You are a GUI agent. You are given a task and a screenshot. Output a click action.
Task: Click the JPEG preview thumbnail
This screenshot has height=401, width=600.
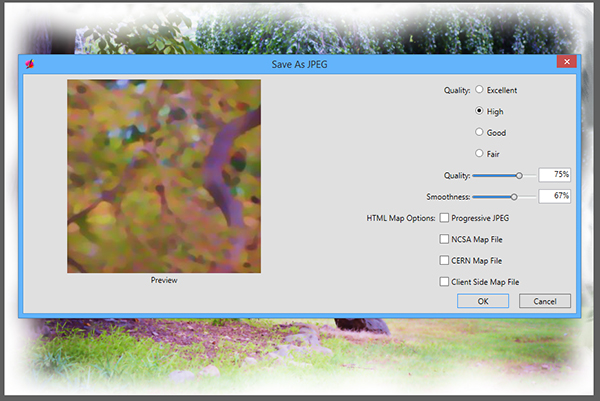[164, 176]
